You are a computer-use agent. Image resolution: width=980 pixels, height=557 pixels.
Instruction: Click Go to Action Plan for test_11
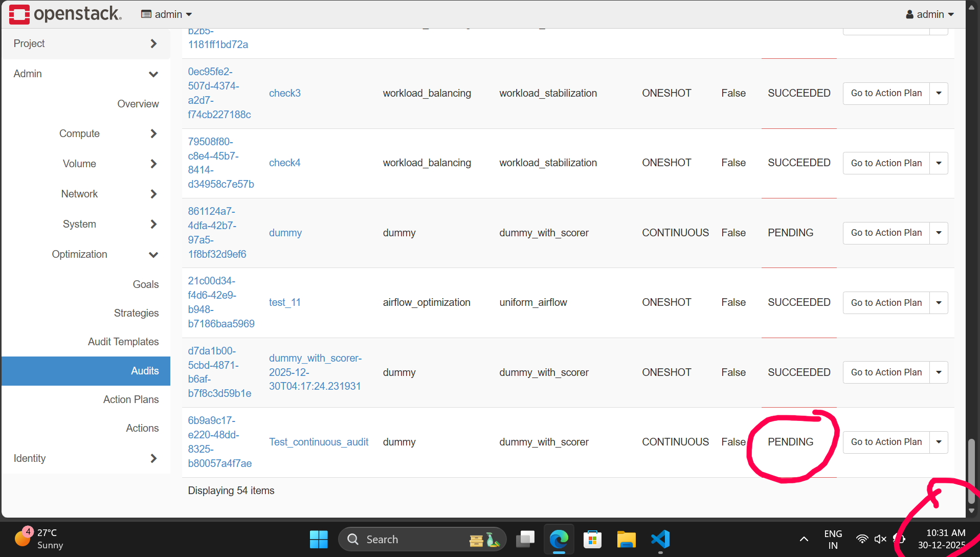pos(886,303)
